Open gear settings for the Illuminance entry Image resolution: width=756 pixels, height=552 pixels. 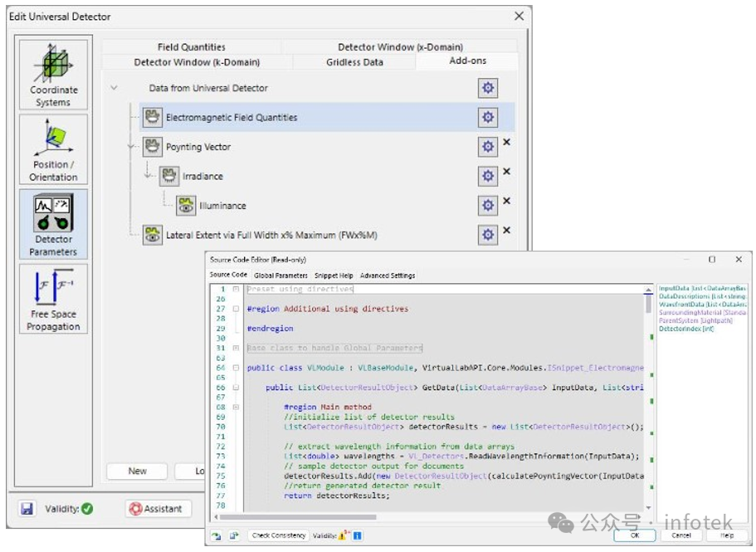[487, 204]
